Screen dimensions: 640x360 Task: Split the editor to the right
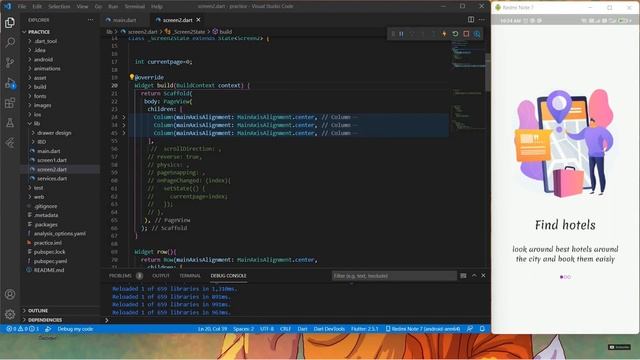click(x=471, y=20)
